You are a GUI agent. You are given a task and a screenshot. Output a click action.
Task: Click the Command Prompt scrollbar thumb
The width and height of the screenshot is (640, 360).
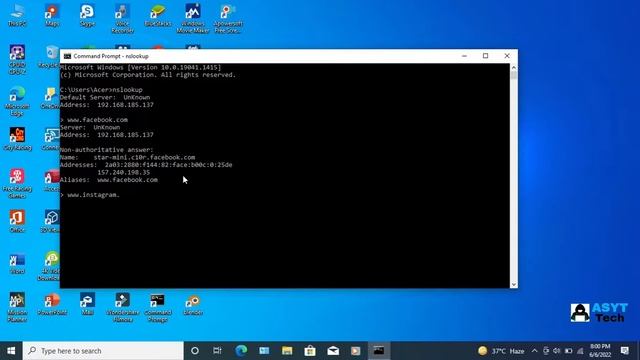514,75
